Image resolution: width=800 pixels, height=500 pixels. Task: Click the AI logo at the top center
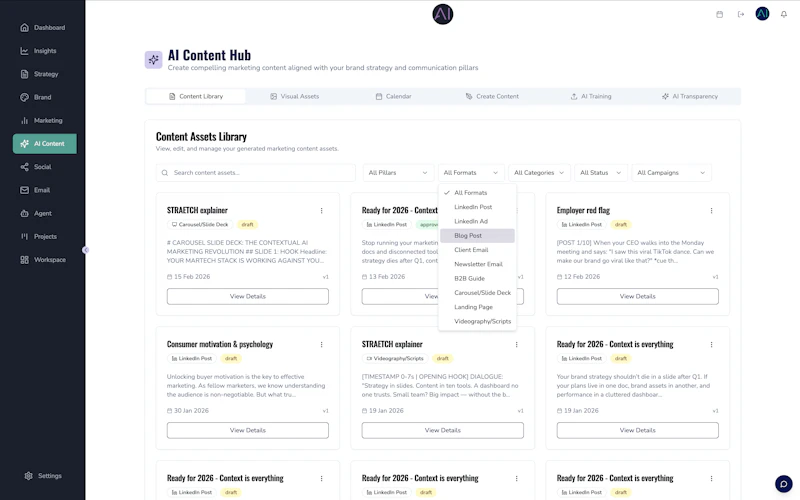(x=442, y=14)
